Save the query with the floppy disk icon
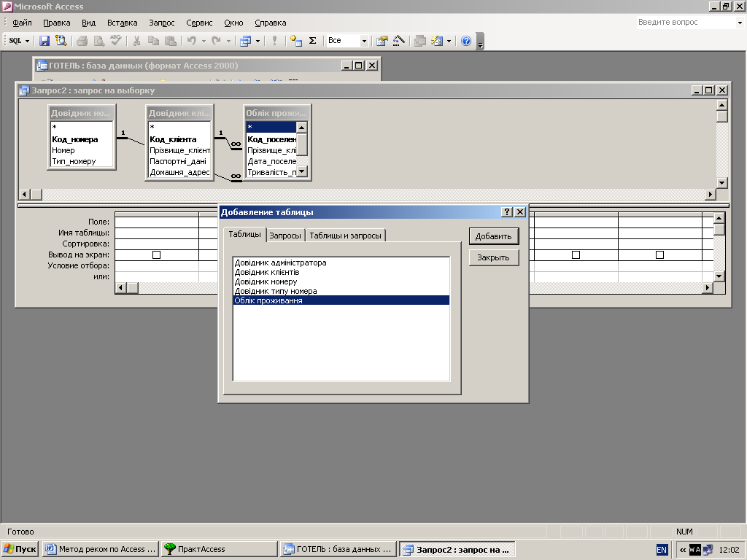Viewport: 747px width, 560px height. click(44, 41)
